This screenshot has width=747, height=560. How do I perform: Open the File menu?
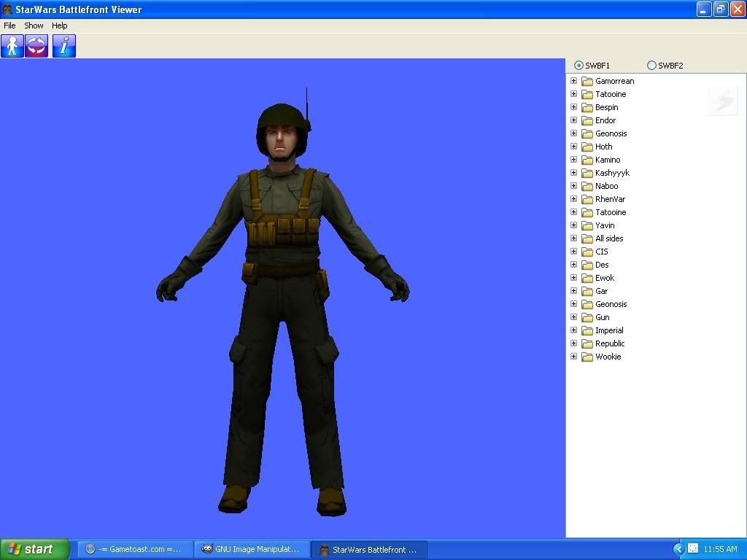pos(9,26)
